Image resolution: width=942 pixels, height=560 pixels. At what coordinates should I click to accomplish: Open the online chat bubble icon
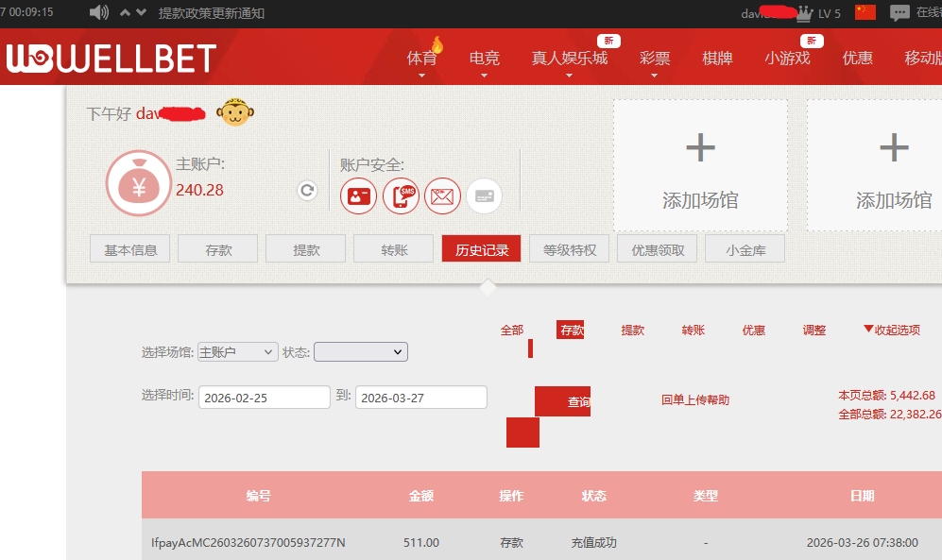click(x=899, y=12)
